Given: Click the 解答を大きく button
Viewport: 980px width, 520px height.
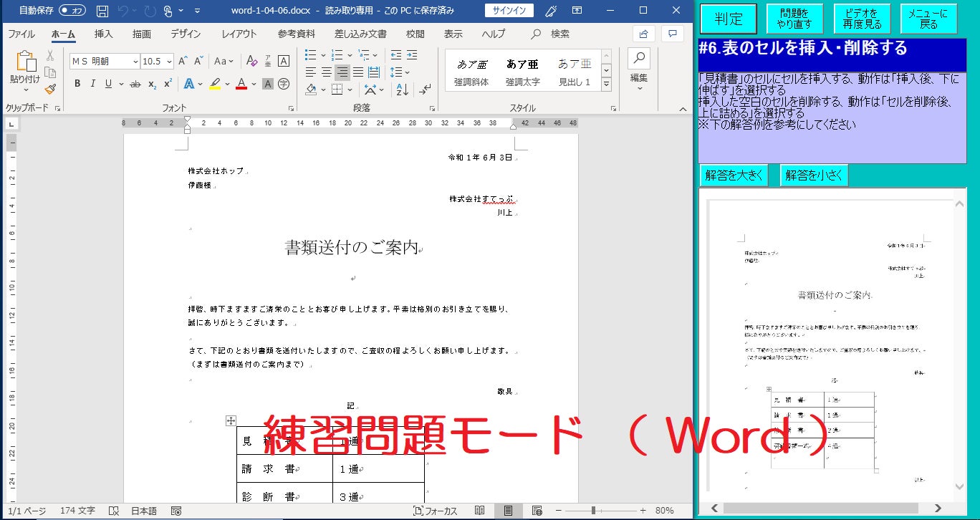Looking at the screenshot, I should tap(734, 175).
